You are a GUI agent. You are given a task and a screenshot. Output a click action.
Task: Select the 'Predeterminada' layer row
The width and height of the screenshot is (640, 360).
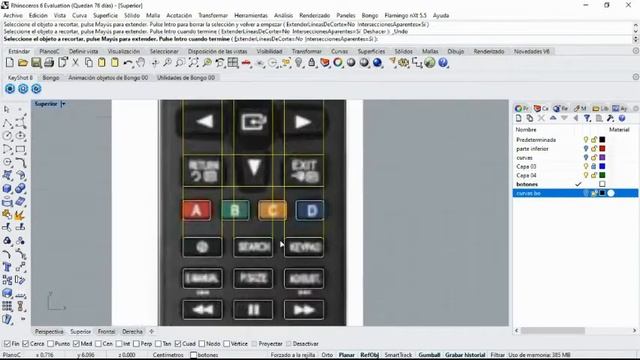tap(575, 140)
